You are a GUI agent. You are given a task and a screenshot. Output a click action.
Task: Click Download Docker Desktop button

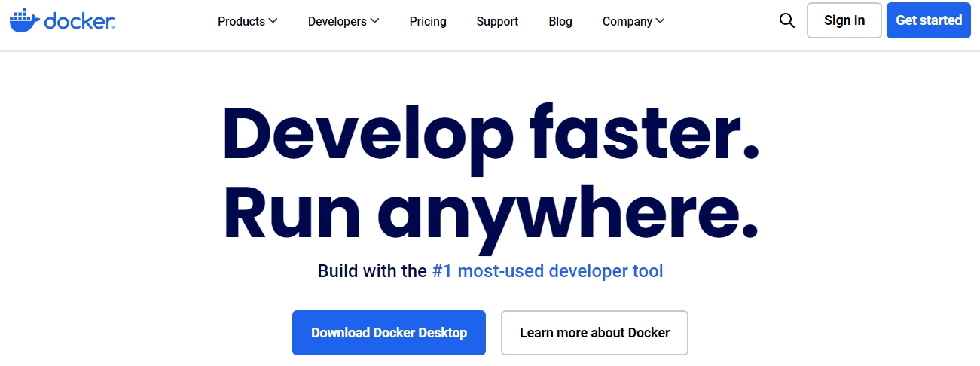click(389, 333)
